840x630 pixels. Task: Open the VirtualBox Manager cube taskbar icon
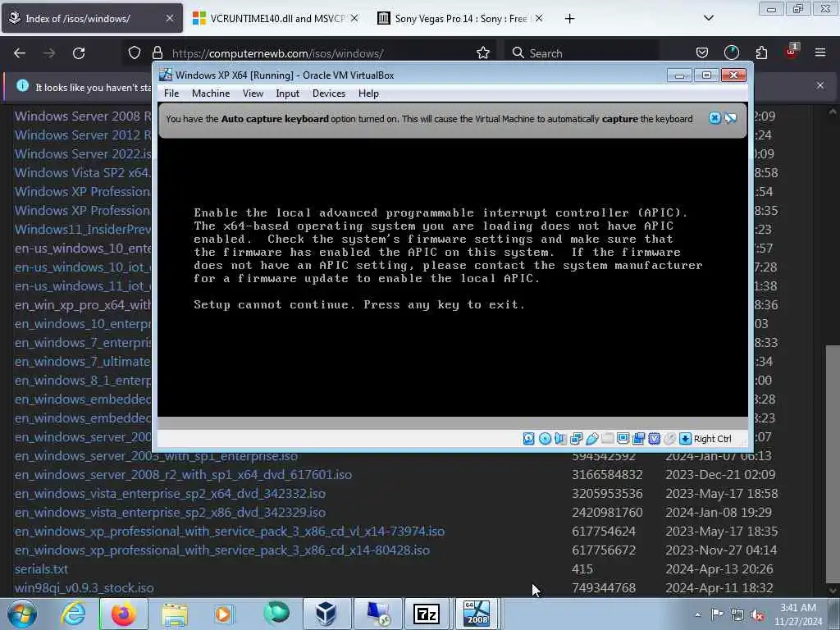(326, 614)
